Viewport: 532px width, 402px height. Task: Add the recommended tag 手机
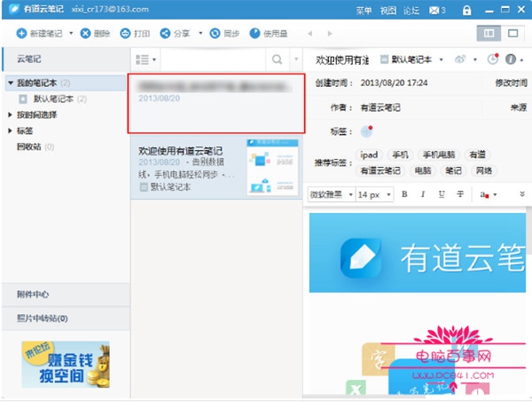(401, 154)
